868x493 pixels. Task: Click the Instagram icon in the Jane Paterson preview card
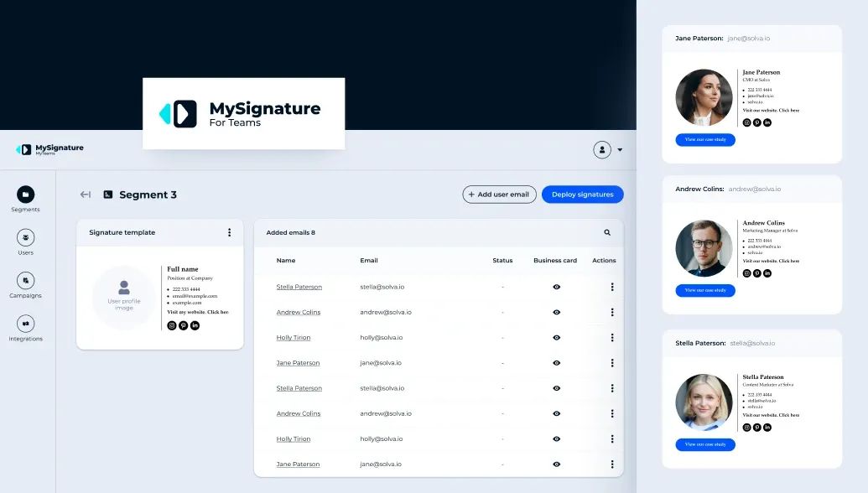746,122
